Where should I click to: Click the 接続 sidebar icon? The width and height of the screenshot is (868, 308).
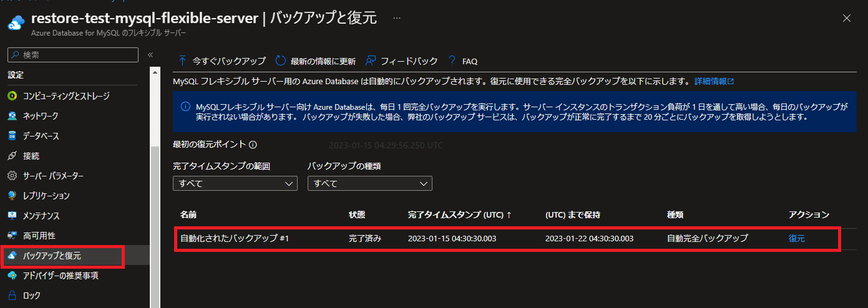pyautogui.click(x=12, y=156)
